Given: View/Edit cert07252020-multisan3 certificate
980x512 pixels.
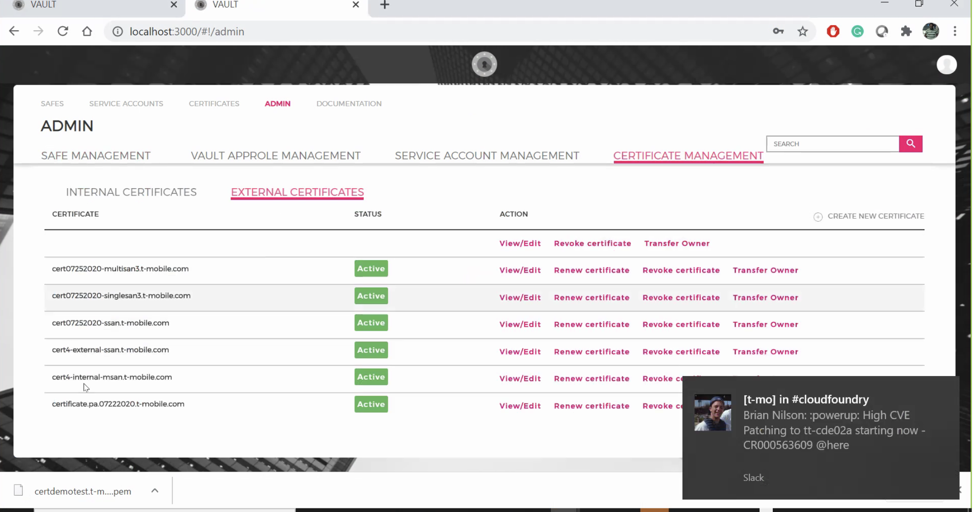Looking at the screenshot, I should pos(520,270).
